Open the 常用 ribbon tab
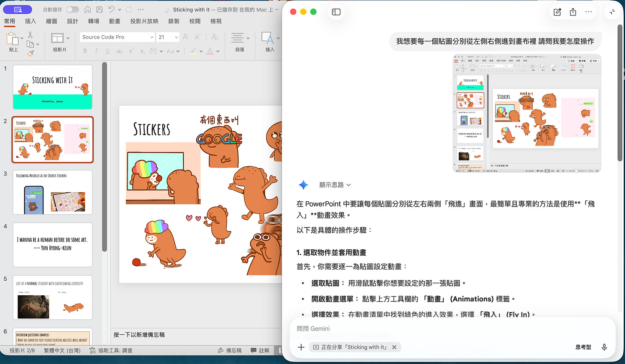This screenshot has width=625, height=364. [x=9, y=21]
